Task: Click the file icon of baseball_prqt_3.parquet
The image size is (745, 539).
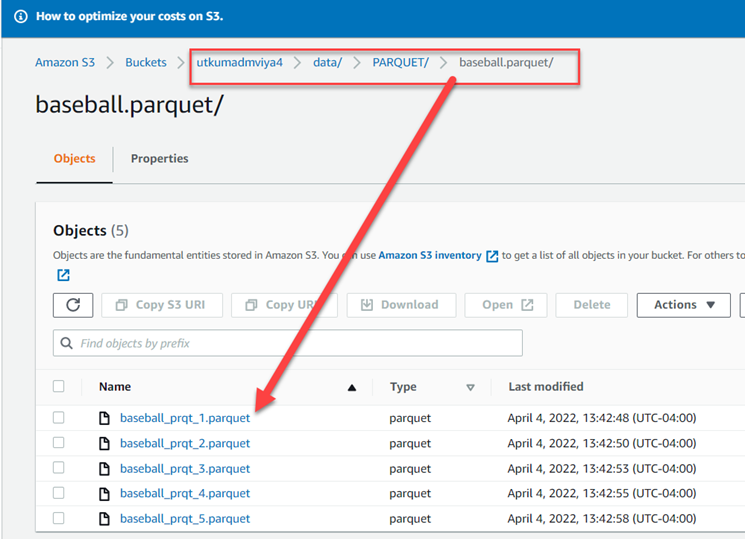Action: click(x=104, y=469)
